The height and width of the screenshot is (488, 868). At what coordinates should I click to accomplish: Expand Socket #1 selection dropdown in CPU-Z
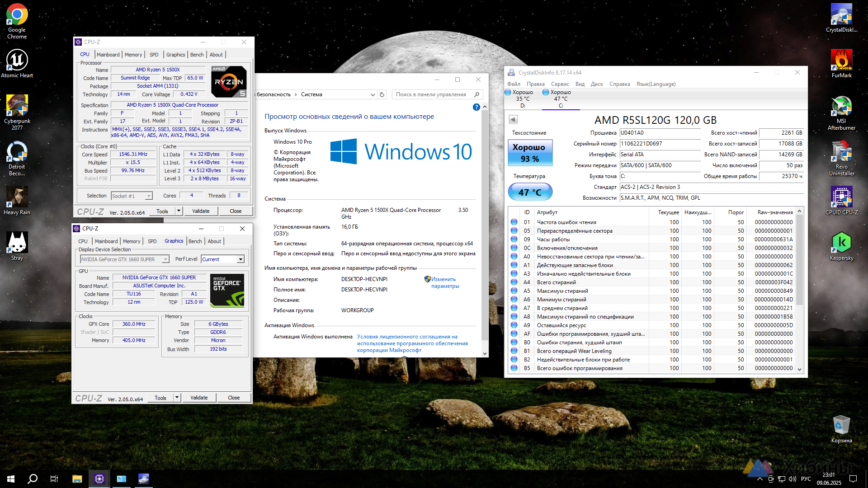click(148, 196)
